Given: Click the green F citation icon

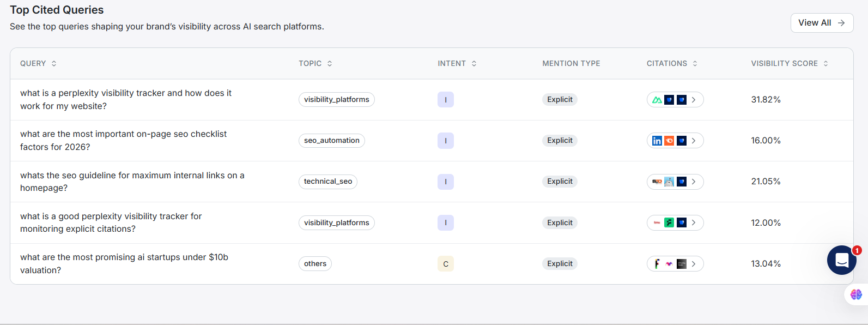Looking at the screenshot, I should [x=669, y=222].
